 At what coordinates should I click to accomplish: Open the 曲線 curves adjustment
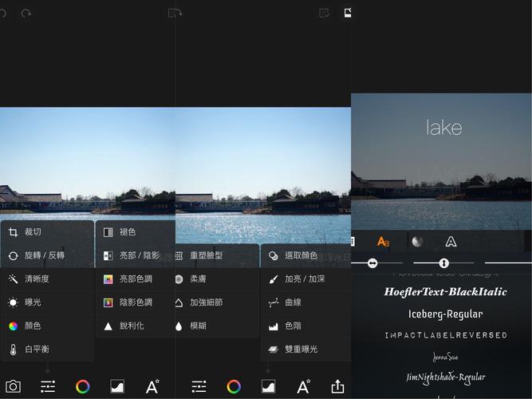pyautogui.click(x=293, y=302)
